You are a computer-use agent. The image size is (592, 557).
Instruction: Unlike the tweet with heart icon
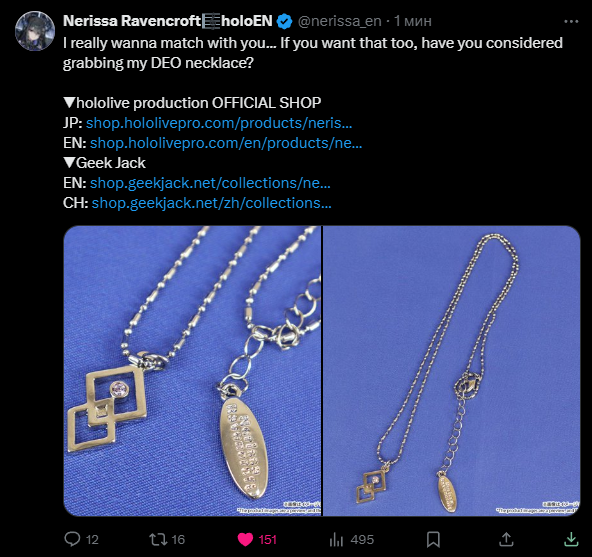tap(245, 539)
